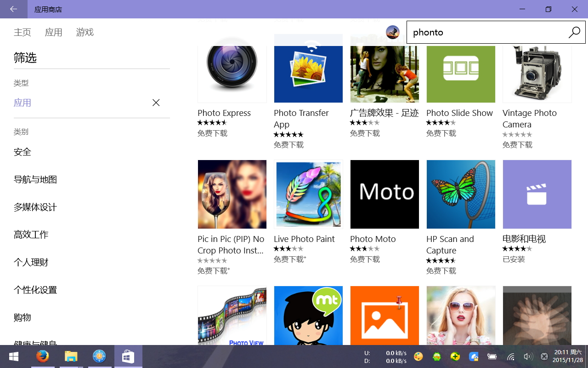Open the black Photo Moto tile
The image size is (588, 368).
(384, 194)
